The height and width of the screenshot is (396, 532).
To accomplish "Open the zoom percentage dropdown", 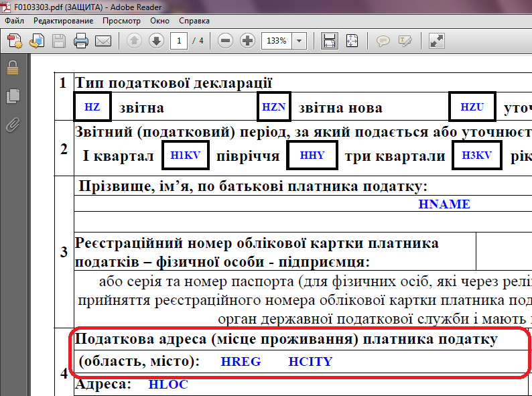I will [x=299, y=41].
